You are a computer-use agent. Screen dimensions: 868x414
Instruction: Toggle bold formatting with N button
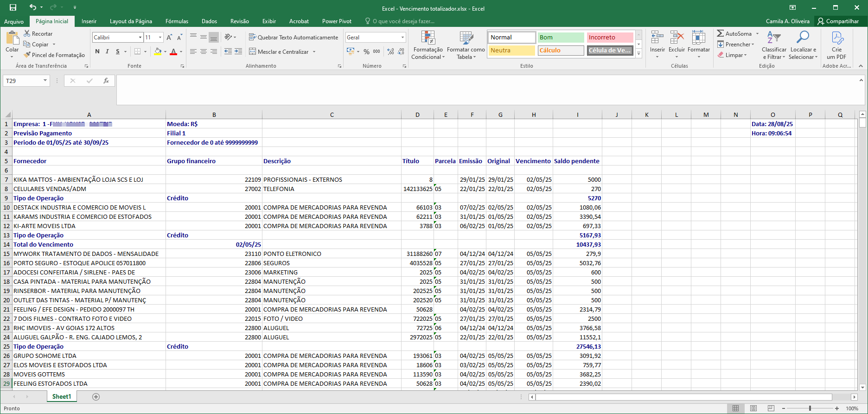pos(97,51)
